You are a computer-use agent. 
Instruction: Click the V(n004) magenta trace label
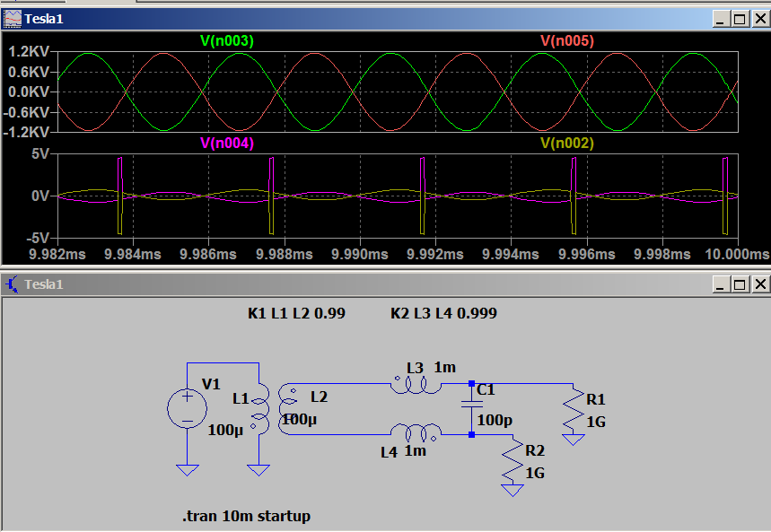[x=227, y=144]
